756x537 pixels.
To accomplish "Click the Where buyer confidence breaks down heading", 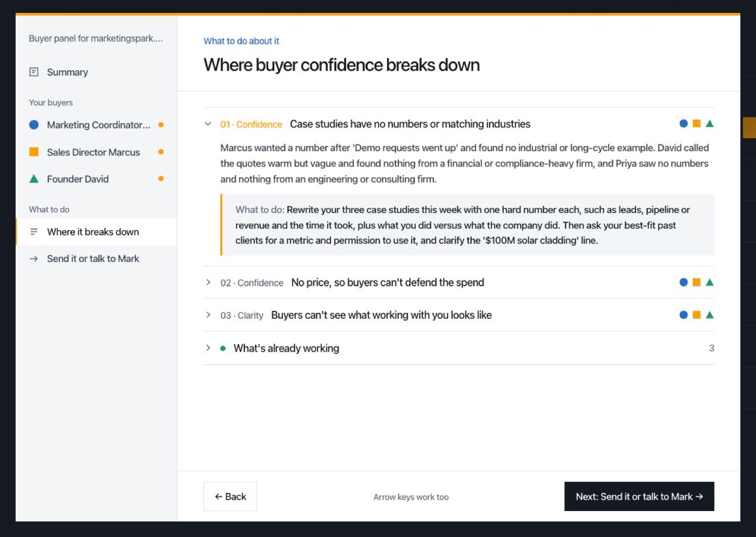I will [342, 65].
